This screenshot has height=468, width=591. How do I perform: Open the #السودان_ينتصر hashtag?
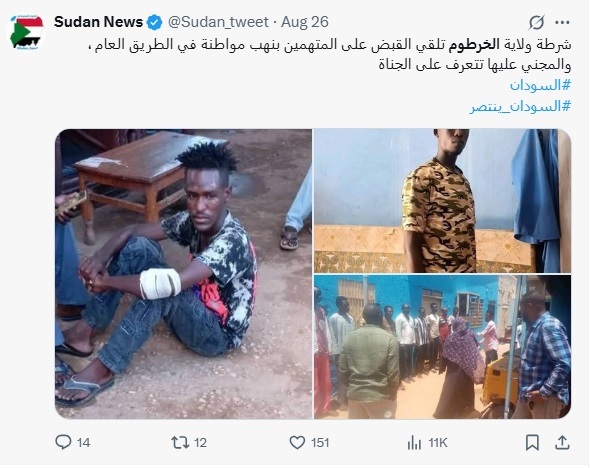[520, 107]
